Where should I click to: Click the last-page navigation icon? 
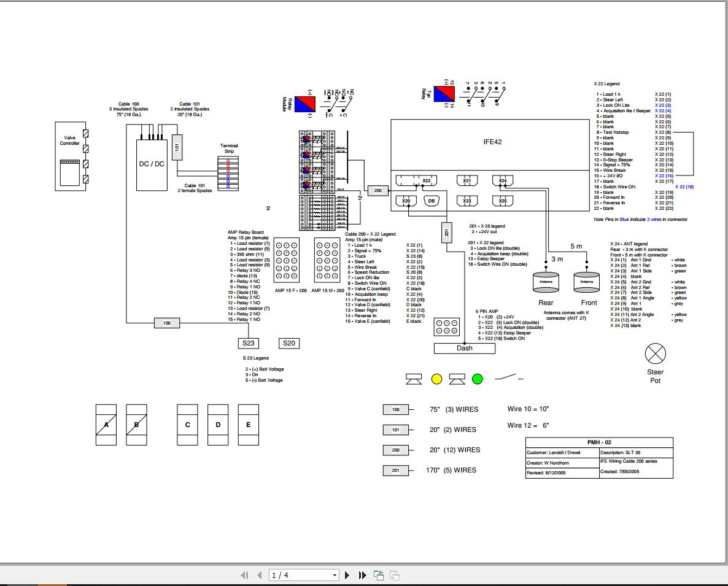[x=362, y=575]
